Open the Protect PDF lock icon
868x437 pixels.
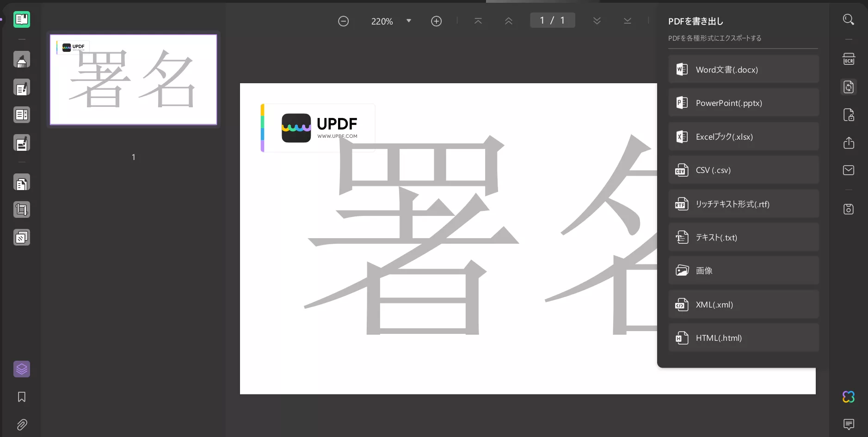click(849, 115)
